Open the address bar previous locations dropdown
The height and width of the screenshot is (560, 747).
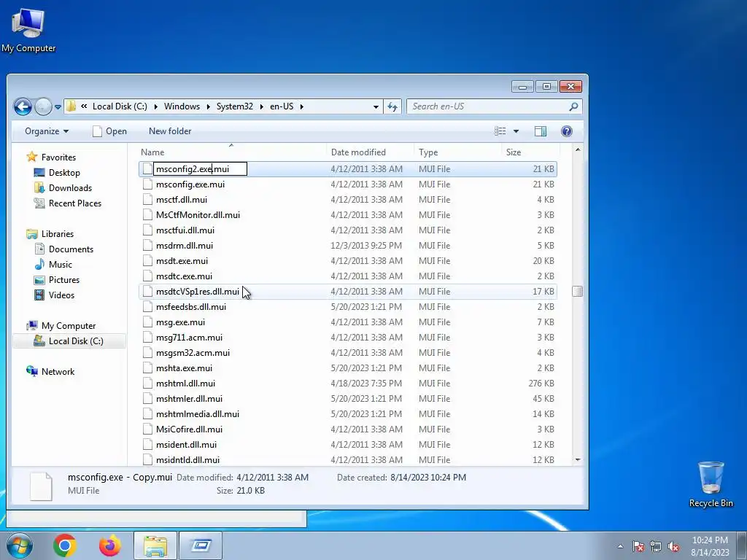point(376,106)
